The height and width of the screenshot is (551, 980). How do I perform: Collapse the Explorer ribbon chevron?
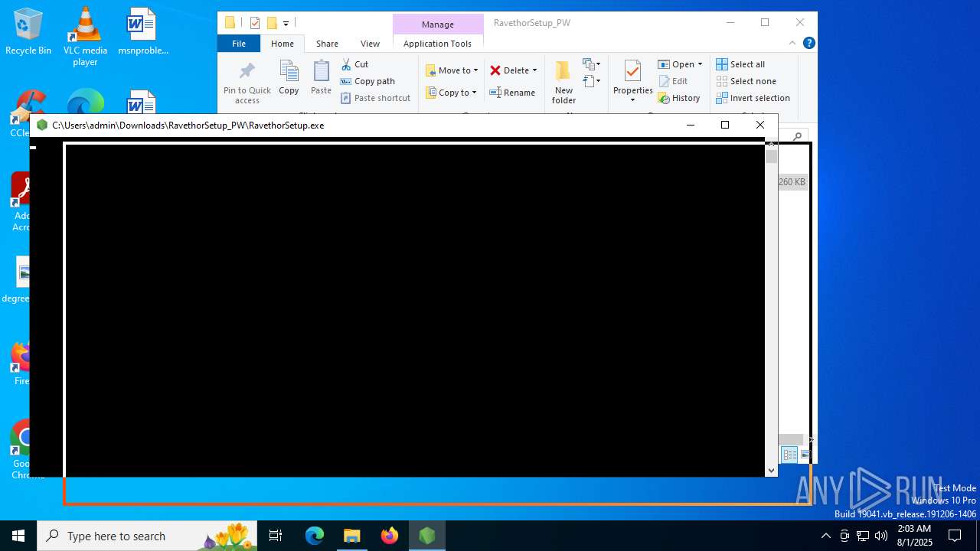(x=792, y=44)
